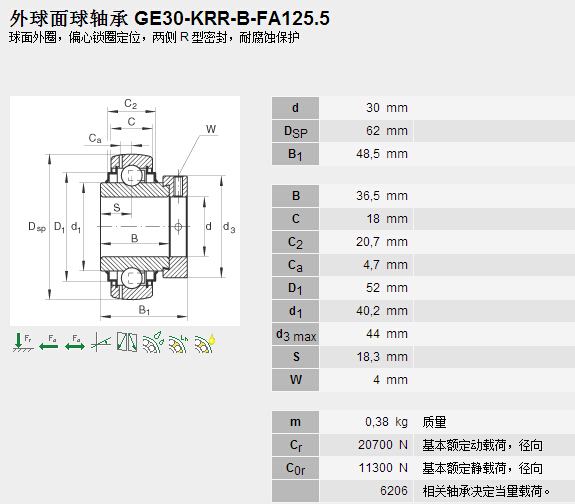Select the W parameter label in table
Screen dimensions: 575x504
click(295, 380)
